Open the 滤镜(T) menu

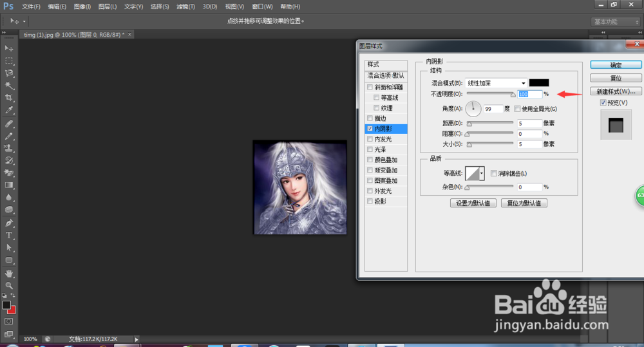[x=185, y=6]
